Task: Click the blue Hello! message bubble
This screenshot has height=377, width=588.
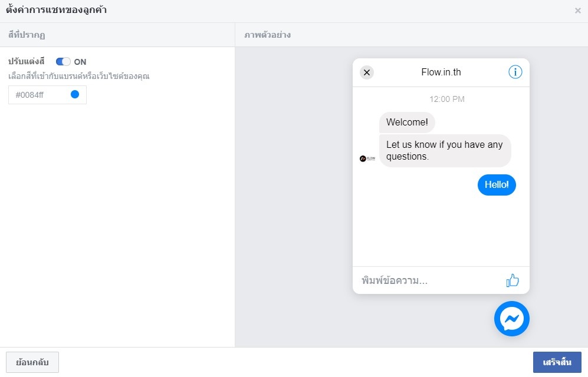Action: click(497, 184)
